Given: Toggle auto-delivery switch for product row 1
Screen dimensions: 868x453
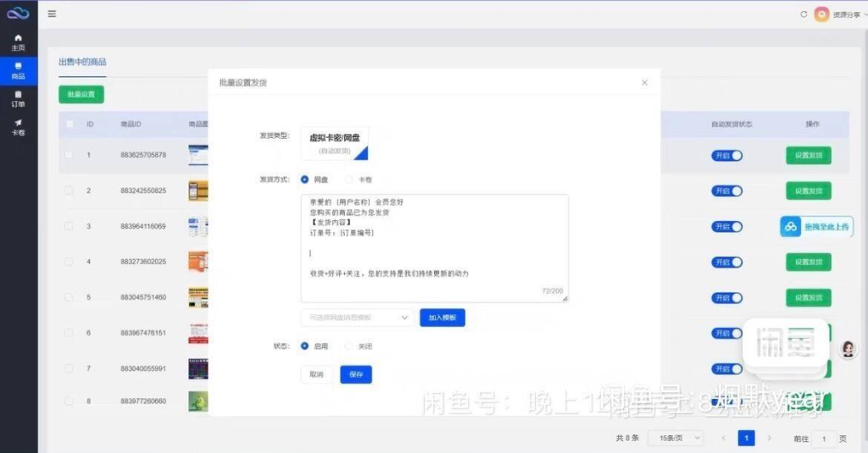Looking at the screenshot, I should pyautogui.click(x=726, y=156).
